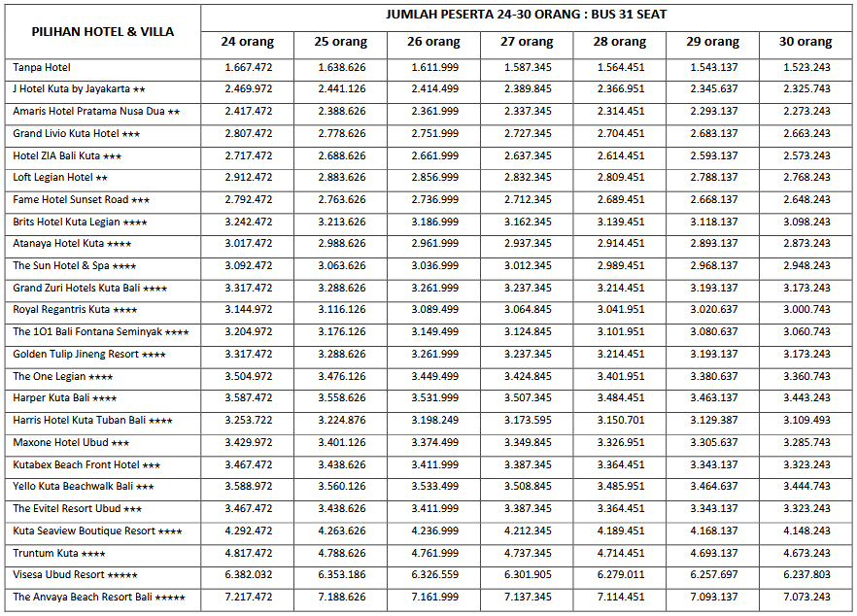Click the "Harper Kuta Bali" hotel name
The height and width of the screenshot is (616, 857).
pos(64,398)
